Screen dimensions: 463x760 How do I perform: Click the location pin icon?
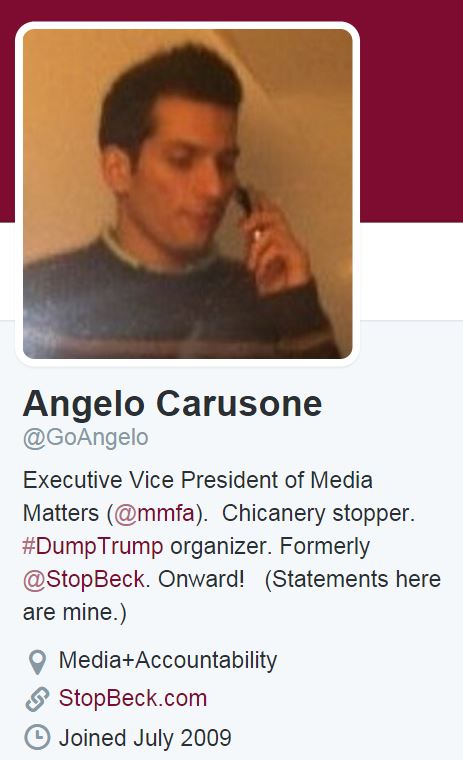click(37, 662)
